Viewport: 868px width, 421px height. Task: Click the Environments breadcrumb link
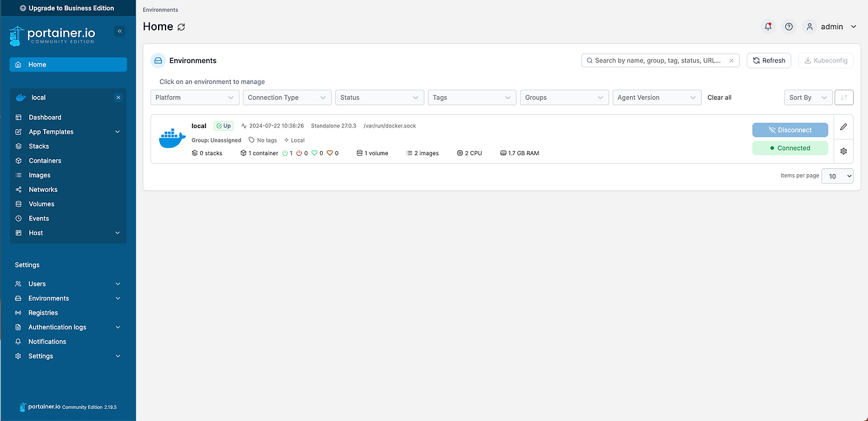click(160, 10)
